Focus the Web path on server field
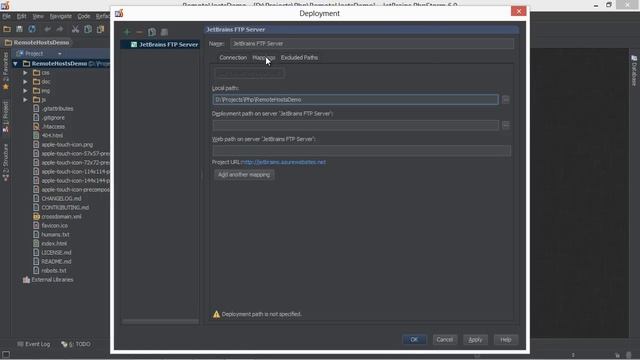 pyautogui.click(x=361, y=151)
